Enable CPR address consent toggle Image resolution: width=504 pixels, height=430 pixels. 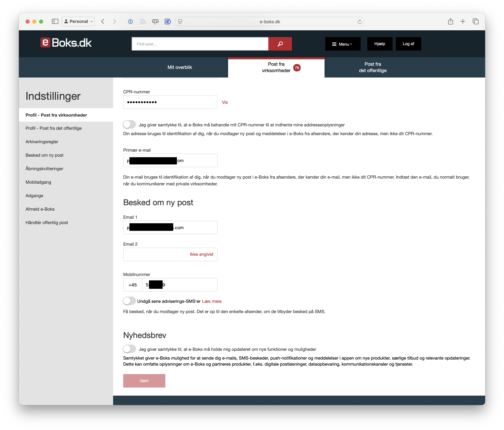pos(129,124)
